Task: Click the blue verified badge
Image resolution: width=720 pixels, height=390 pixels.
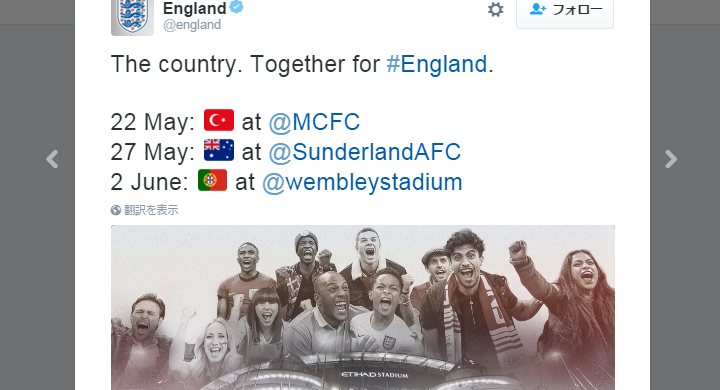Action: (x=236, y=7)
